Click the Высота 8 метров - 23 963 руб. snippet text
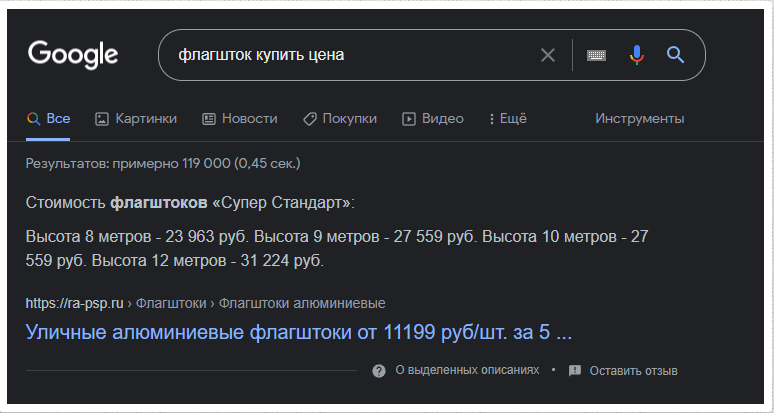 tap(138, 237)
